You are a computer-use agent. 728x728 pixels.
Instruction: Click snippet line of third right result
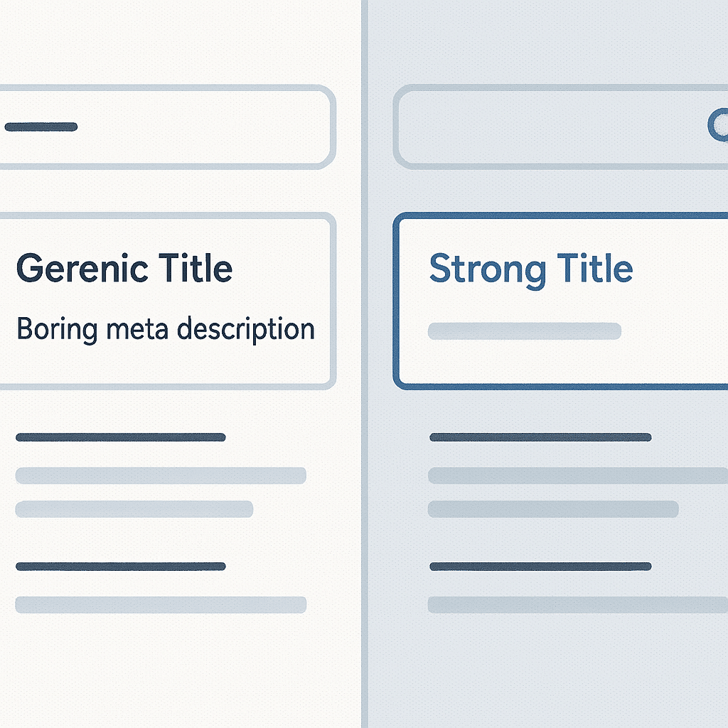[577, 604]
